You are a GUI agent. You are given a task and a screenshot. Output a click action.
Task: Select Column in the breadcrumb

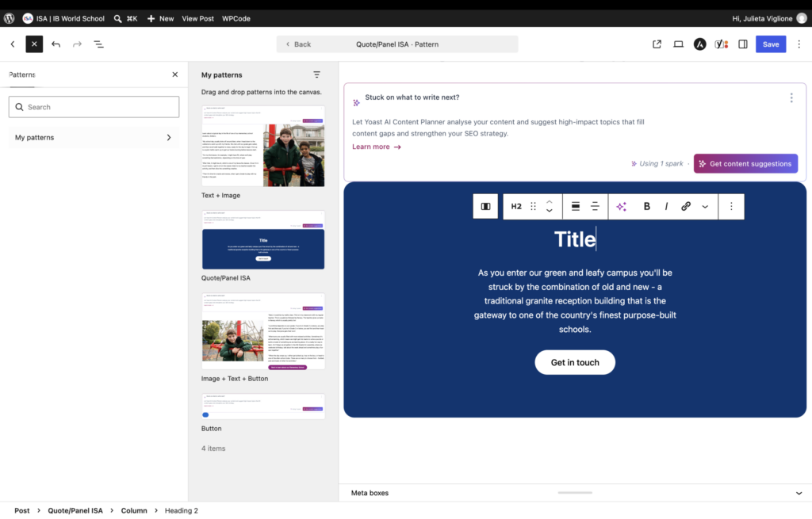(134, 510)
